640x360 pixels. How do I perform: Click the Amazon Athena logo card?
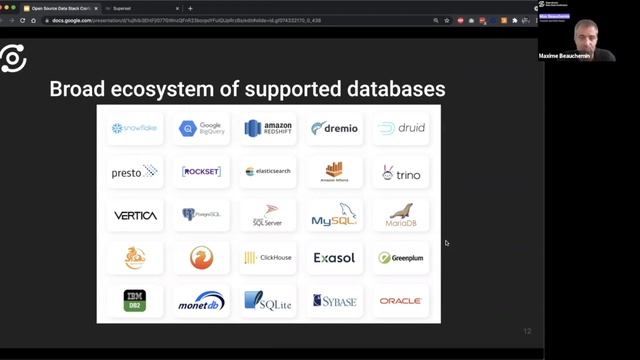click(334, 172)
